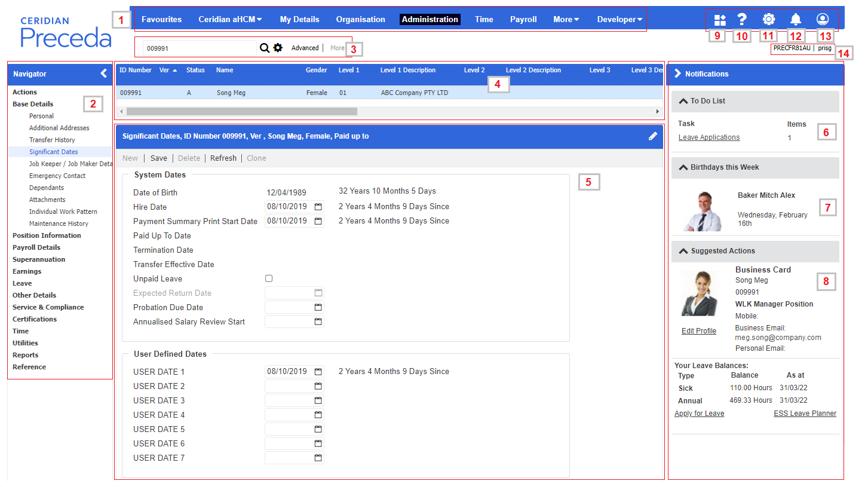Open the More dropdown menu
This screenshot has height=487, width=868.
566,19
